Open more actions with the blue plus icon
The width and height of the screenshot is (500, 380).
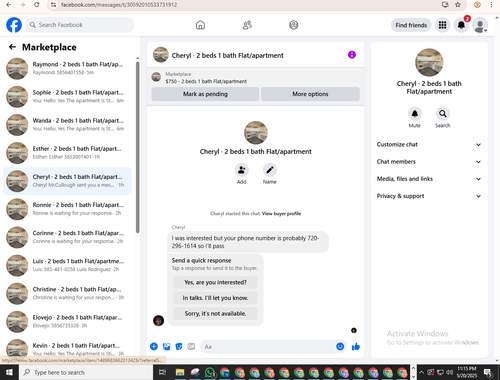[x=154, y=347]
